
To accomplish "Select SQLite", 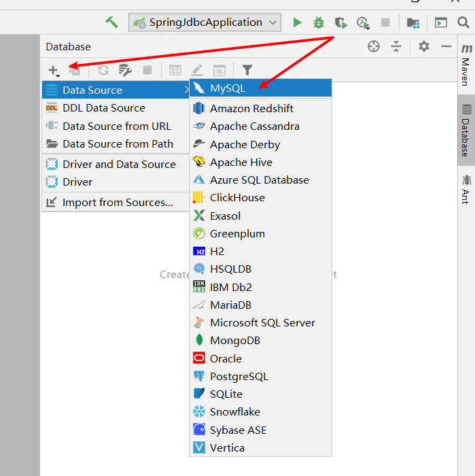I will 260,394.
